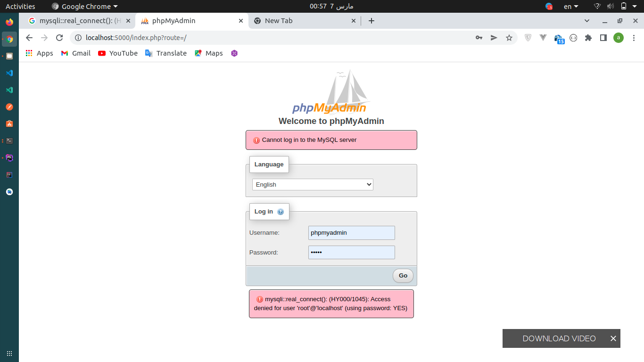Focus the Username field
The height and width of the screenshot is (362, 644).
[x=352, y=233]
